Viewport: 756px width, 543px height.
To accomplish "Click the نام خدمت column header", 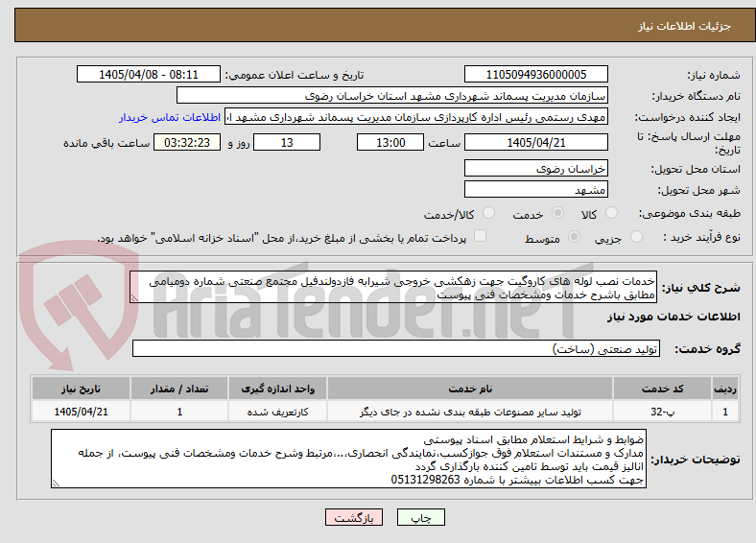I will (470, 389).
